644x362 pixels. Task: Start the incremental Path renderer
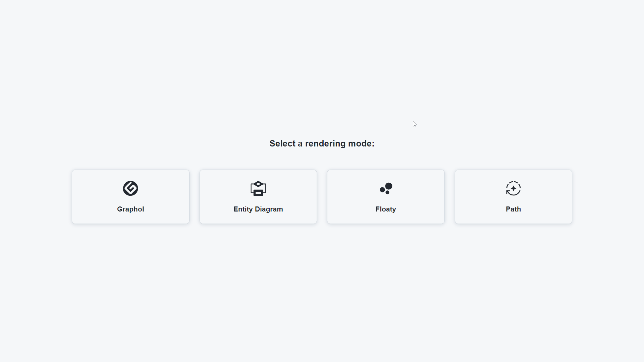[513, 197]
